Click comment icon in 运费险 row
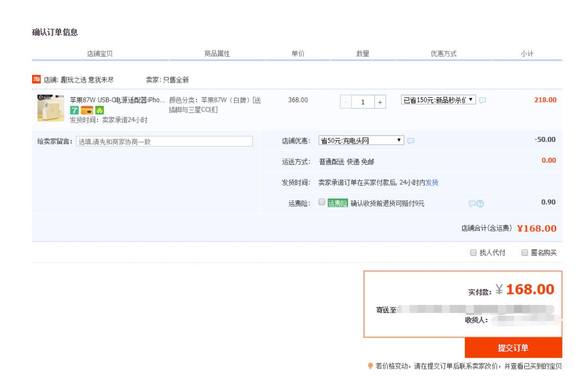This screenshot has width=588, height=382. point(472,204)
